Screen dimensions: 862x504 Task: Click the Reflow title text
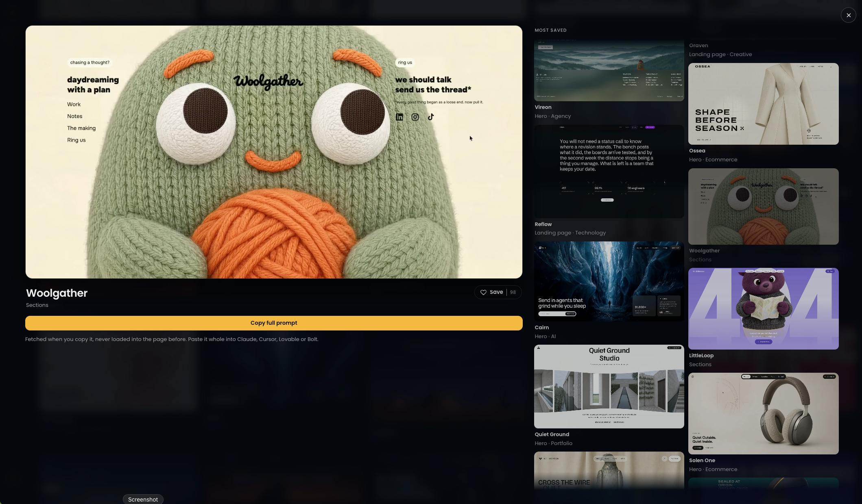pos(543,224)
